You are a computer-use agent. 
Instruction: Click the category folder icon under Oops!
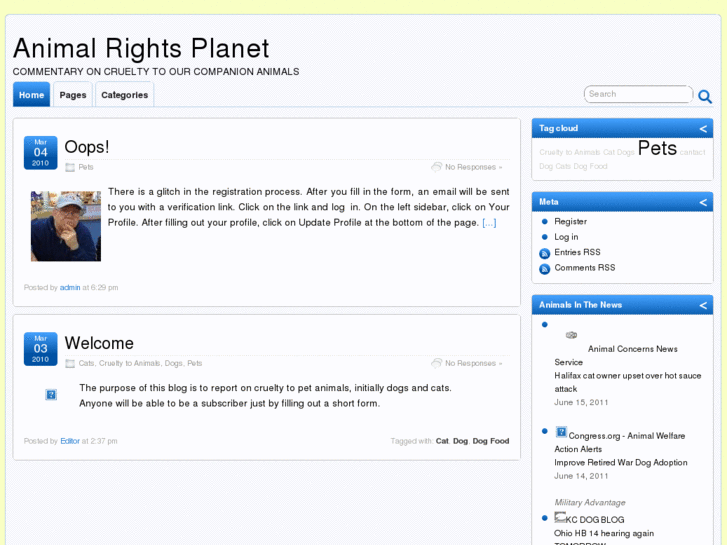tap(70, 167)
